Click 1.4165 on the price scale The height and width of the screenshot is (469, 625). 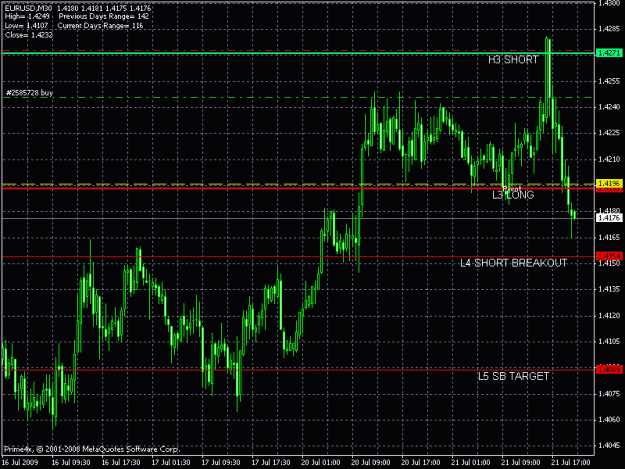609,237
